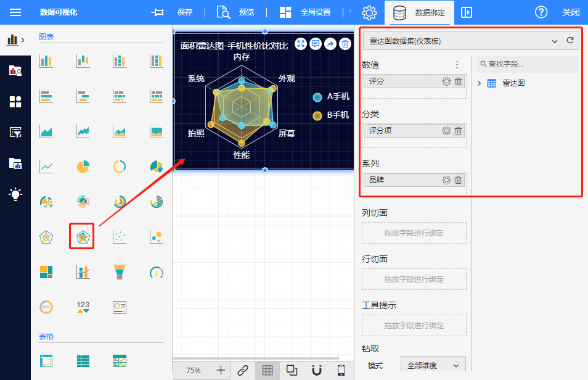Toggle the canvas grid display
588x380 pixels.
point(267,370)
